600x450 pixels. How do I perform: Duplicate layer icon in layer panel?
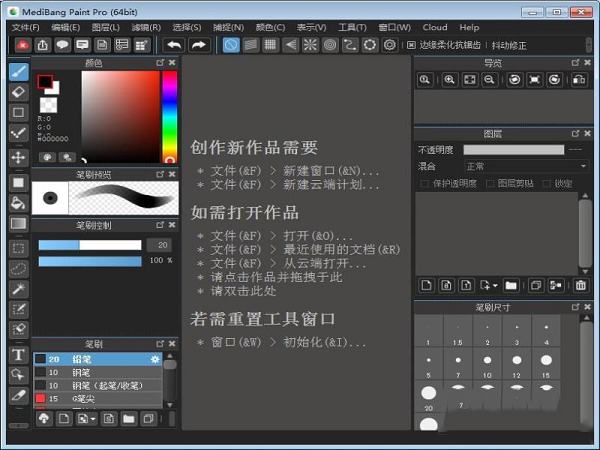[x=536, y=285]
